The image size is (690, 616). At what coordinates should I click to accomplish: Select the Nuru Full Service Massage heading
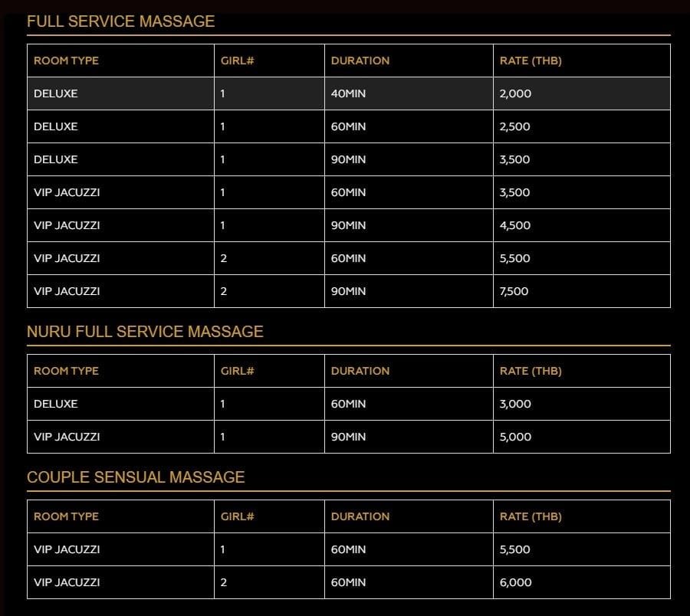(145, 332)
